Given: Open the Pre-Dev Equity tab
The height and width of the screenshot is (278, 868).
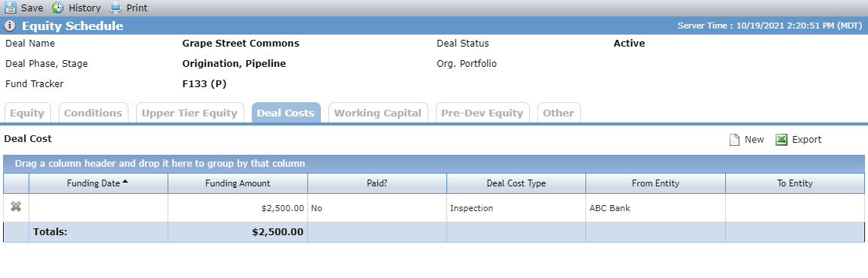Looking at the screenshot, I should point(482,113).
